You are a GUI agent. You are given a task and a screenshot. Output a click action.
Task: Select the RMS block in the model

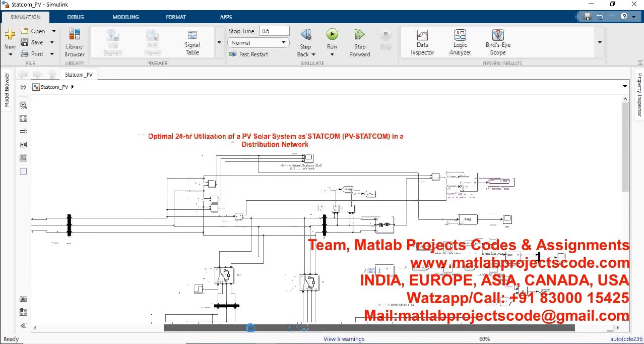(467, 219)
